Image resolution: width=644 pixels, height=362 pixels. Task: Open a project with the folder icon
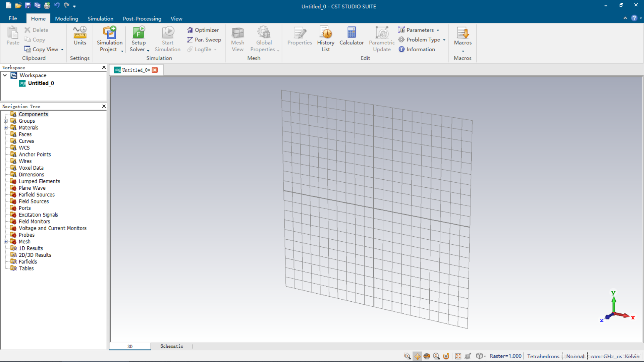tap(18, 5)
